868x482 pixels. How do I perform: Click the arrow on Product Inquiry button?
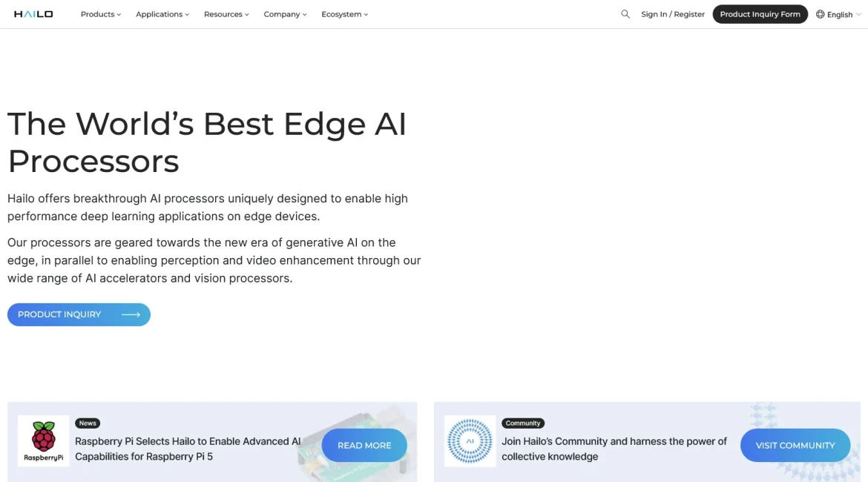click(x=131, y=314)
